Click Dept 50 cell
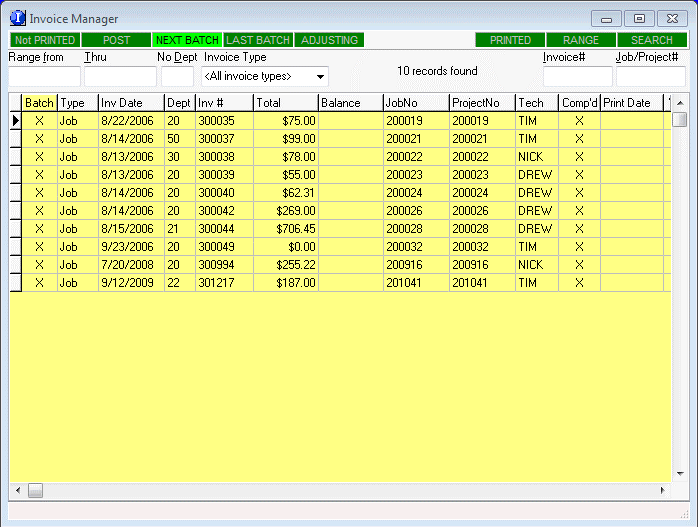The image size is (698, 527). (179, 139)
